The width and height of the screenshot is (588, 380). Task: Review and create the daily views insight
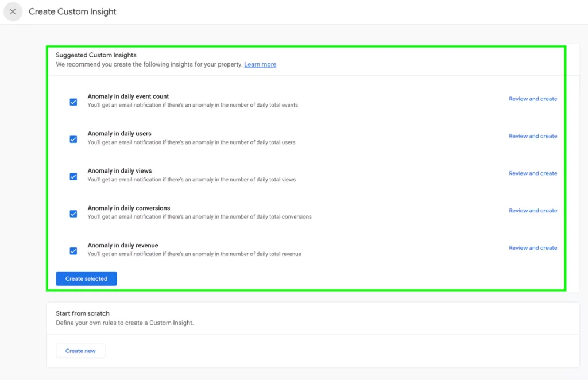[x=533, y=173]
